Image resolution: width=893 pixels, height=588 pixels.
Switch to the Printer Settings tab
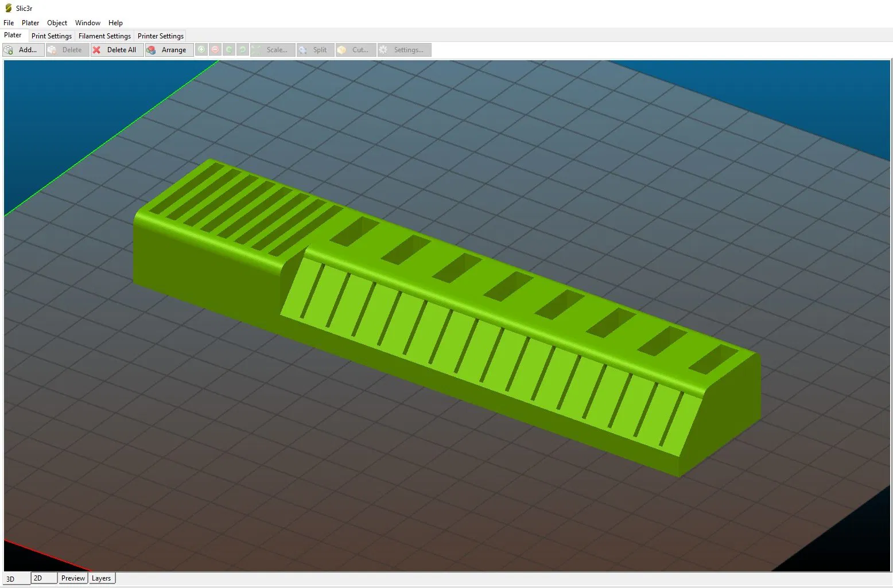[x=161, y=36]
